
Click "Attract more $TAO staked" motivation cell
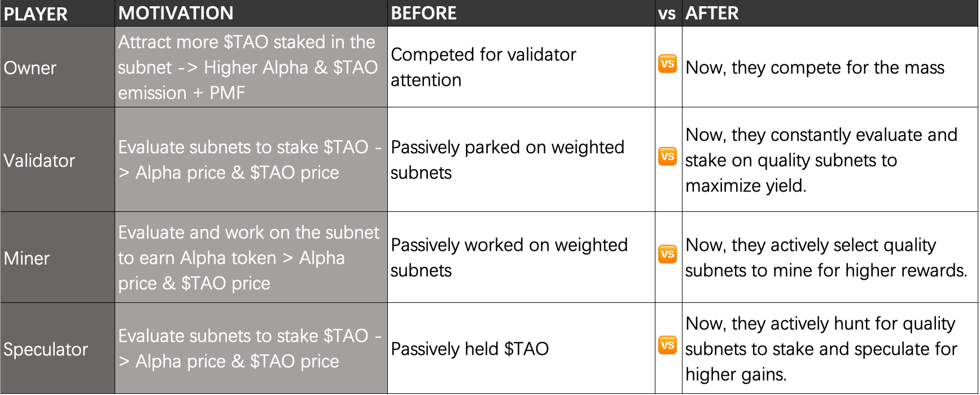(247, 67)
